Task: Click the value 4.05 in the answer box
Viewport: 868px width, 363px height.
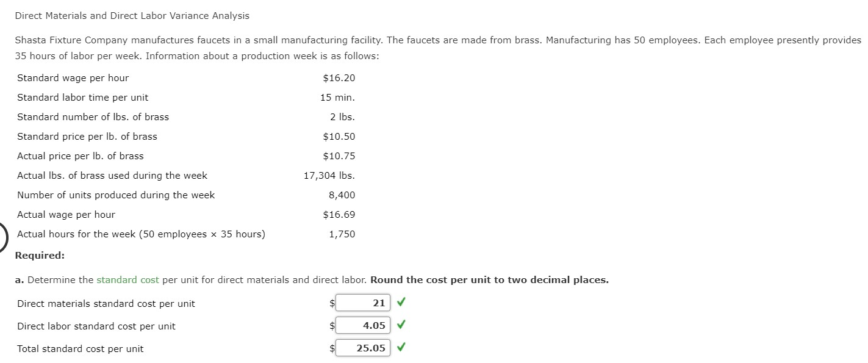Action: pyautogui.click(x=375, y=325)
